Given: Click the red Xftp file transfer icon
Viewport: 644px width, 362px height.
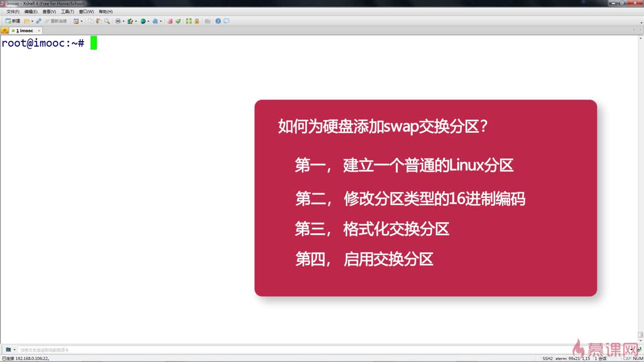Looking at the screenshot, I should pyautogui.click(x=170, y=21).
